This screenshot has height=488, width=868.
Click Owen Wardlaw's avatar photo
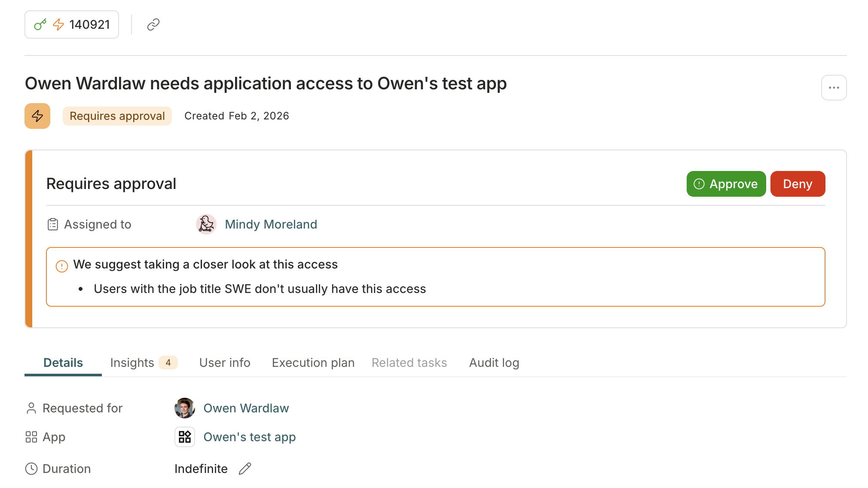(185, 408)
